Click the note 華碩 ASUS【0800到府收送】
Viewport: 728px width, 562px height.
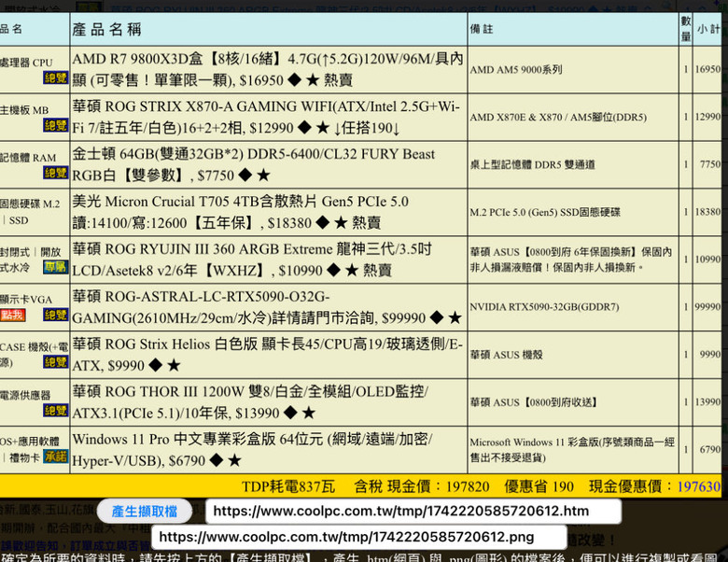click(534, 402)
